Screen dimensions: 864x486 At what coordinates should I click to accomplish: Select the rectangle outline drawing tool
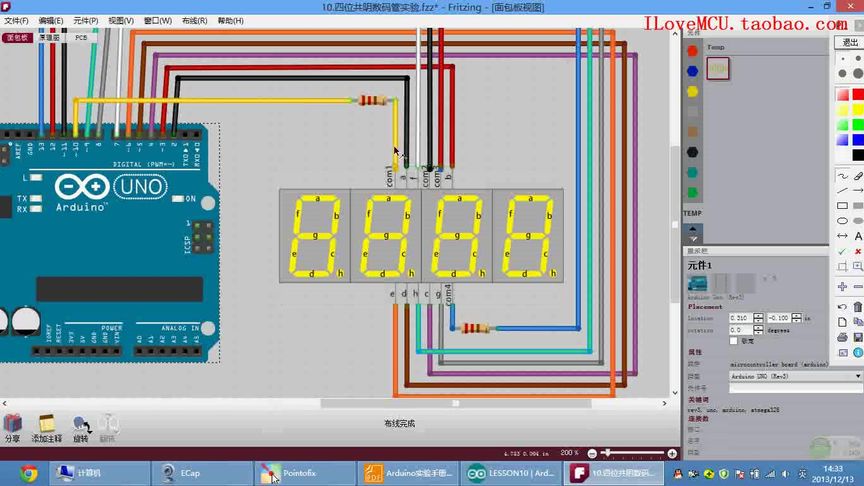[843, 206]
